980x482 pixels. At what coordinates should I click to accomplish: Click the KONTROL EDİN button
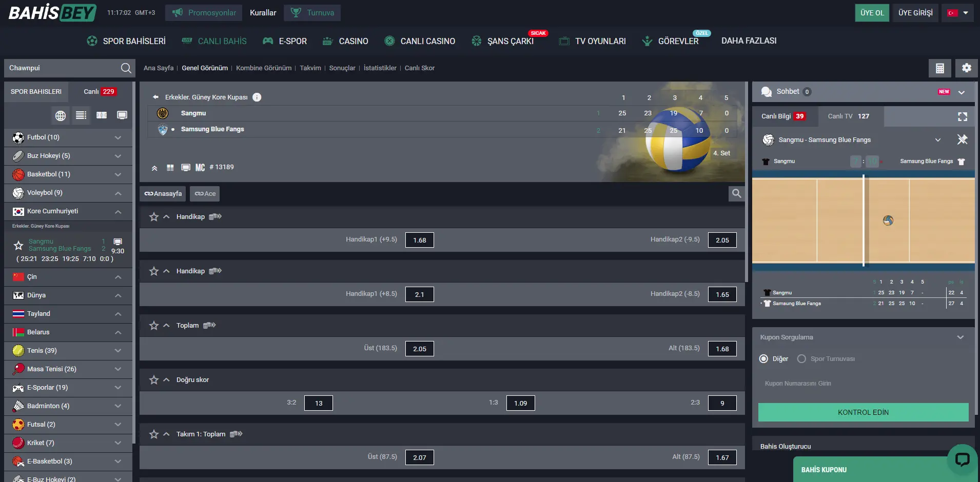point(863,412)
